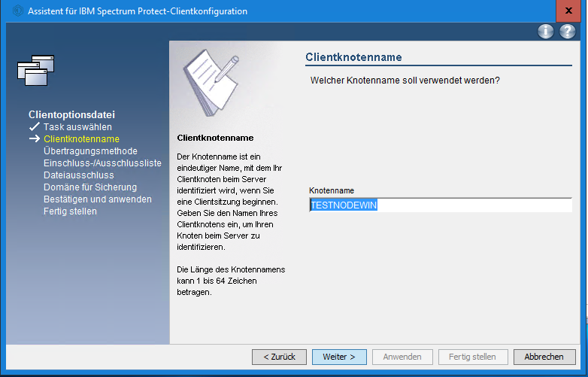
Task: Open the Domäne für Sicherung step
Action: tap(90, 187)
